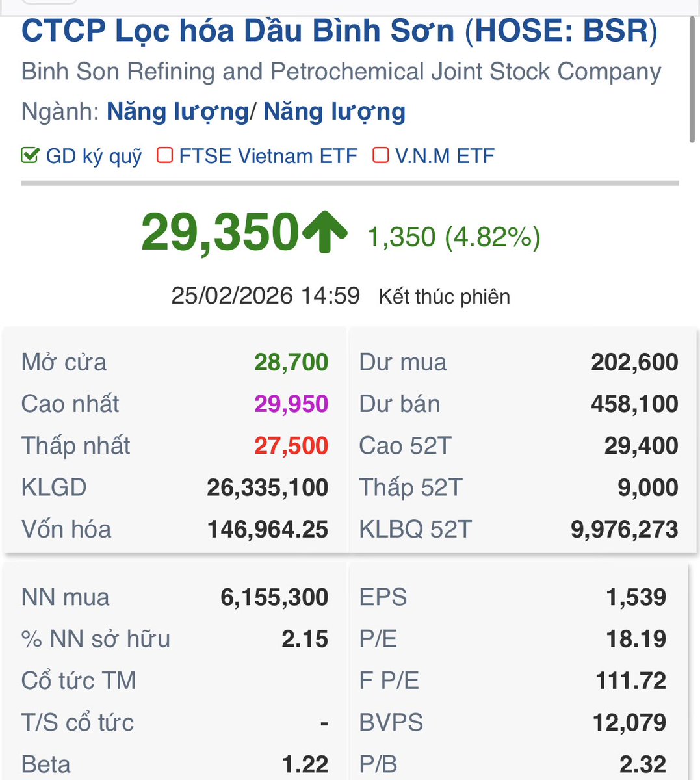The height and width of the screenshot is (780, 700).
Task: Click the Cao nhất value 29,950
Action: click(291, 404)
